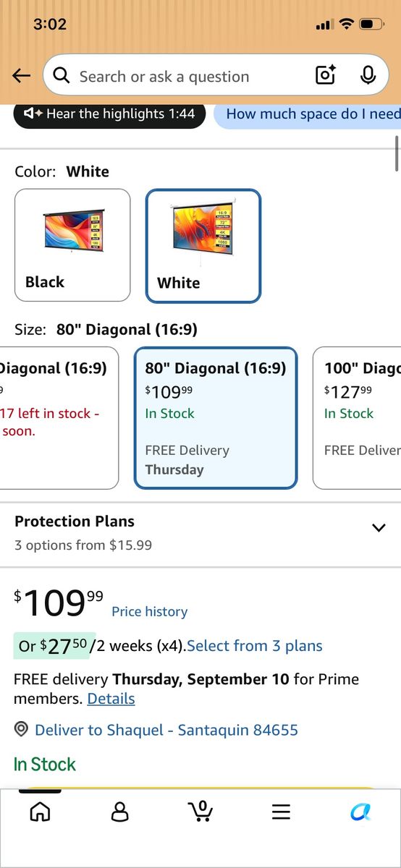Tap the microphone voice search icon
This screenshot has height=868, width=401.
[x=368, y=75]
